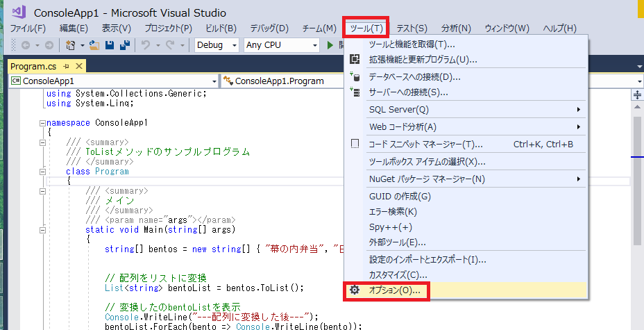Choose Spy++(+) menu item
This screenshot has height=330, width=644.
[x=466, y=227]
